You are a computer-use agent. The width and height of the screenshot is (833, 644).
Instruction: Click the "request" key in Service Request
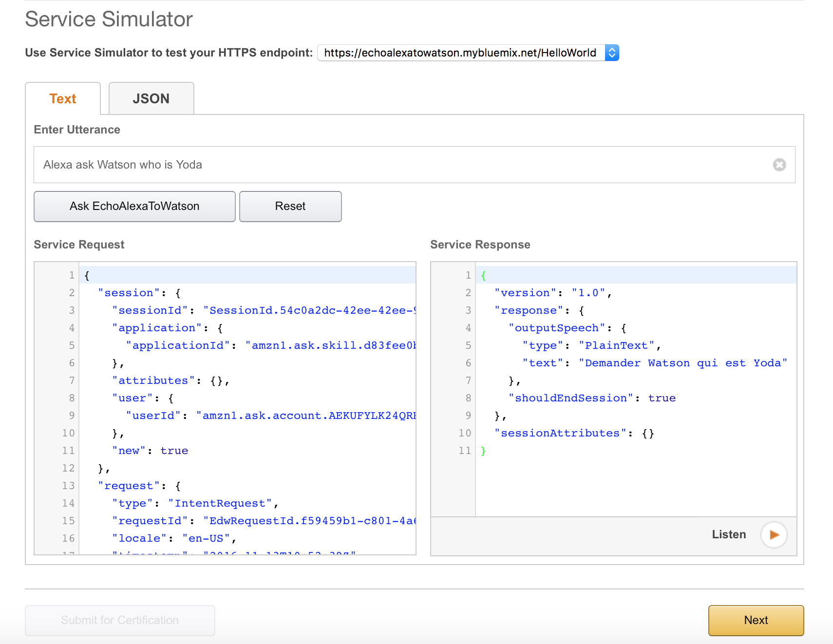tap(129, 486)
